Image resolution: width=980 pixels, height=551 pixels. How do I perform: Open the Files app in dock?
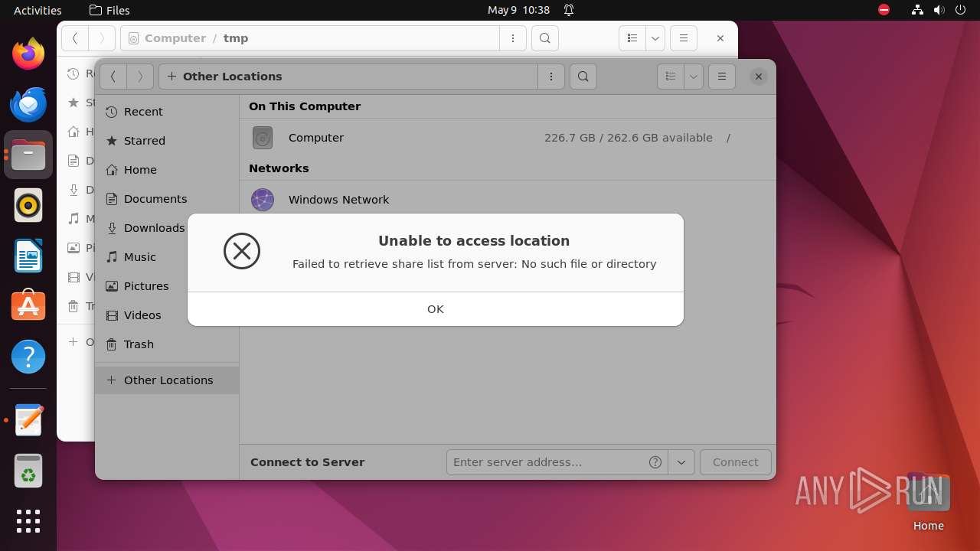28,155
